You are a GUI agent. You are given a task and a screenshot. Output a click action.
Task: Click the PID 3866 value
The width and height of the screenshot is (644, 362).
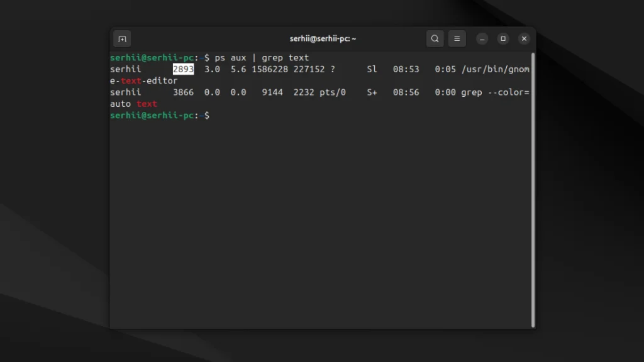(x=183, y=92)
